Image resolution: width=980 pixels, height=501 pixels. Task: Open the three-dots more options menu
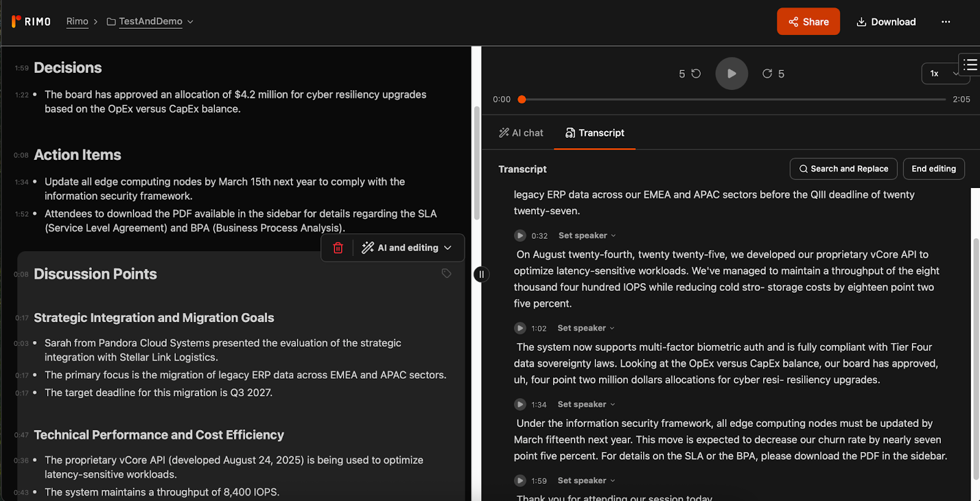[x=946, y=22]
